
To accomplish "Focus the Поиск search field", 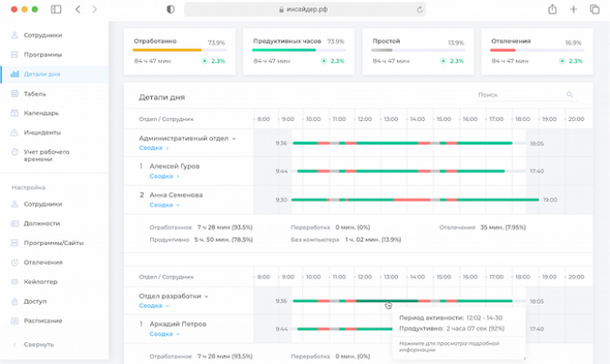I will point(526,95).
